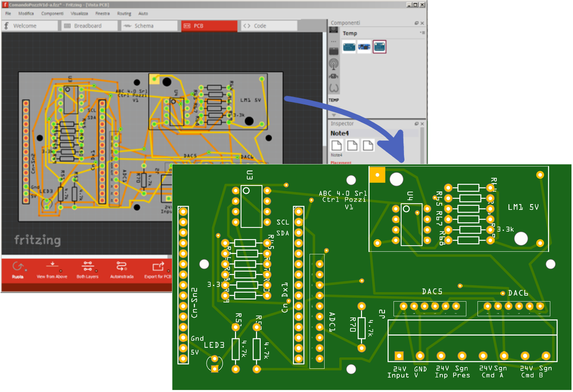The height and width of the screenshot is (392, 573).
Task: Open the Aiuto menu
Action: point(143,13)
